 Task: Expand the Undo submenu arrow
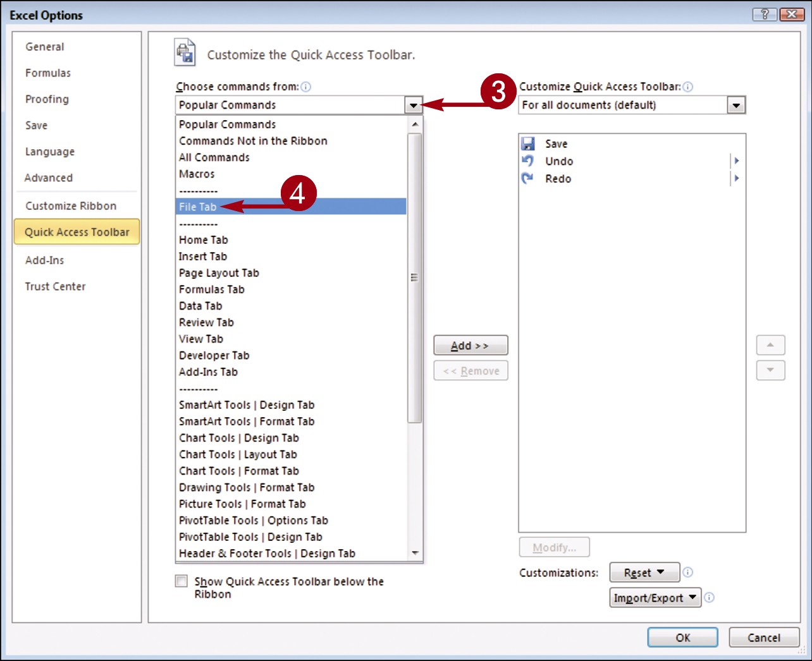click(737, 161)
